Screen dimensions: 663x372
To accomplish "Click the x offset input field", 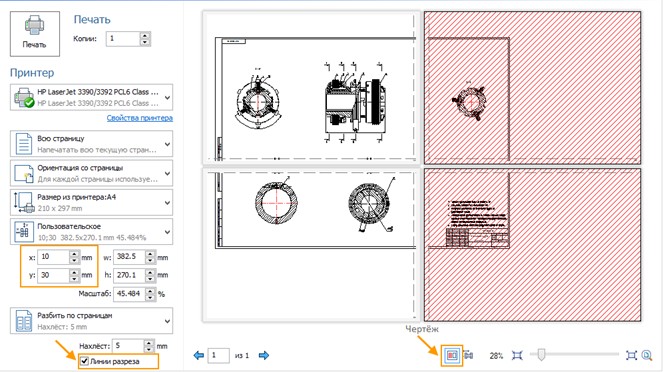I will coord(53,257).
